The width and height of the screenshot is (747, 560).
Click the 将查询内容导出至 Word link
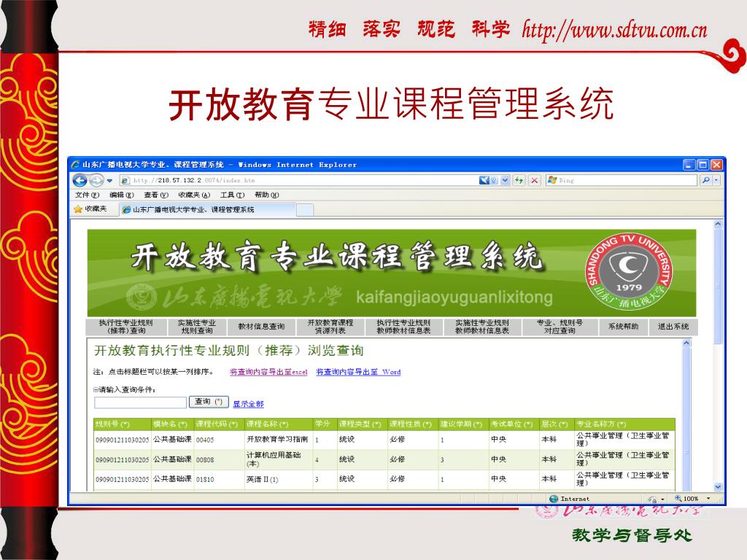pos(358,372)
